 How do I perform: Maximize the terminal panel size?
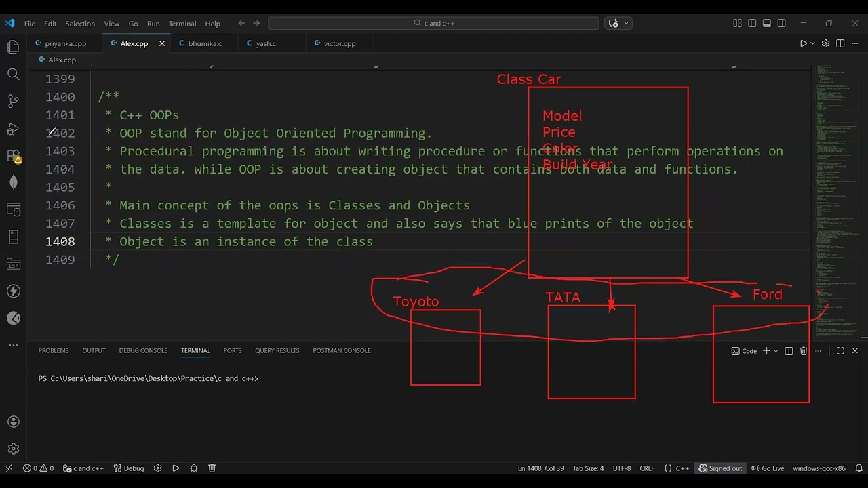840,350
